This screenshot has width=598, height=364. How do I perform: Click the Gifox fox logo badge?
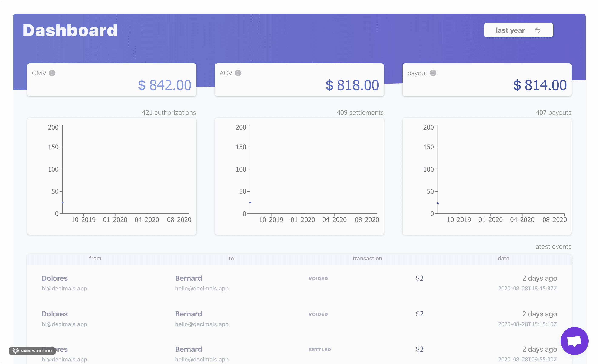[16, 351]
